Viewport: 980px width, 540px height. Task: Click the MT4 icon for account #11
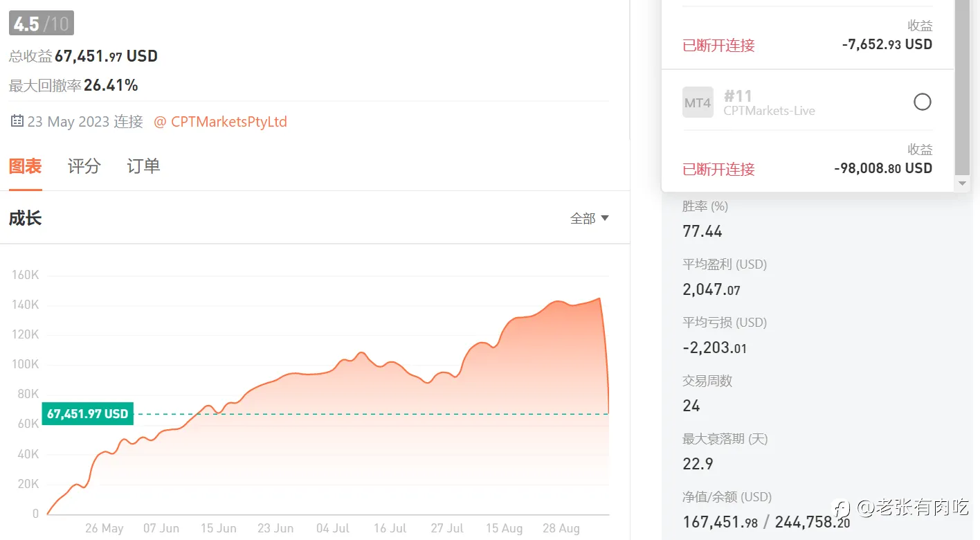point(698,102)
